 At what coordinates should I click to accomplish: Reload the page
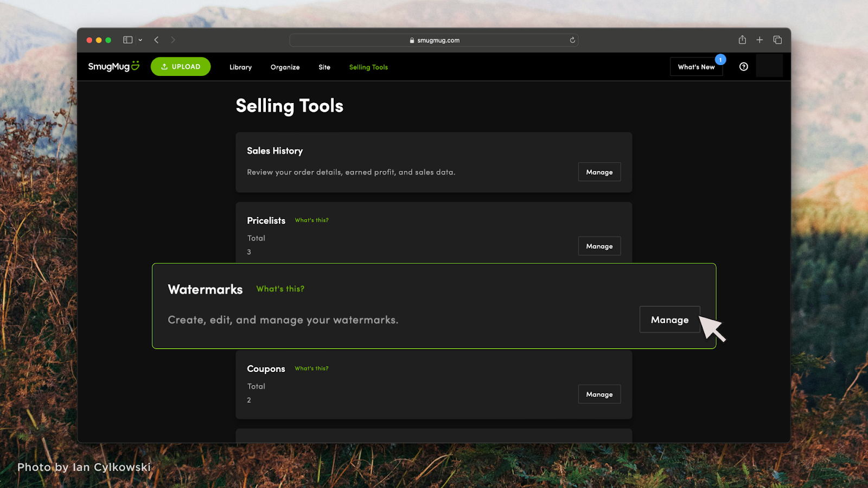click(572, 40)
